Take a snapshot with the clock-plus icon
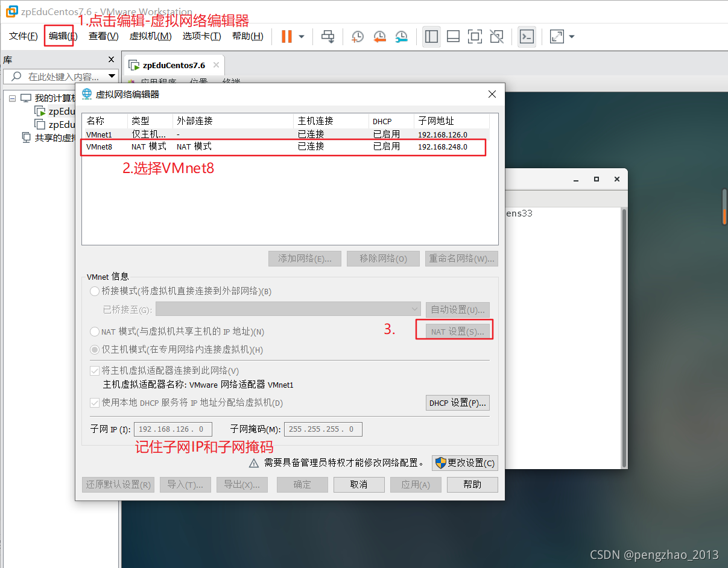 click(358, 37)
